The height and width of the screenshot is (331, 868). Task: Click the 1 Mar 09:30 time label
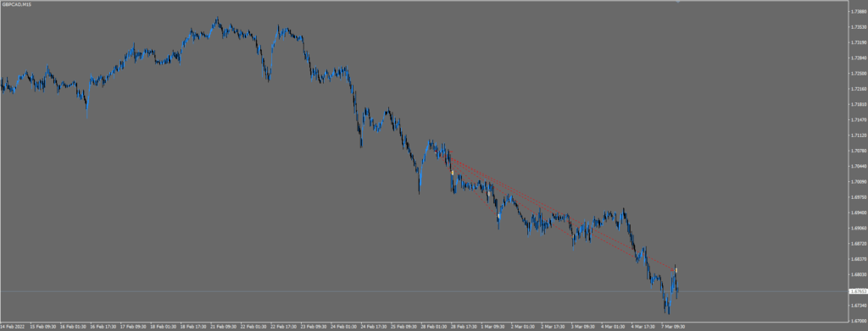coord(492,326)
